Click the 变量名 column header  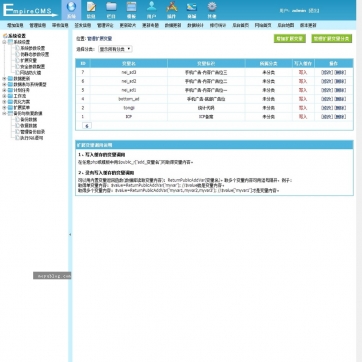pyautogui.click(x=129, y=63)
